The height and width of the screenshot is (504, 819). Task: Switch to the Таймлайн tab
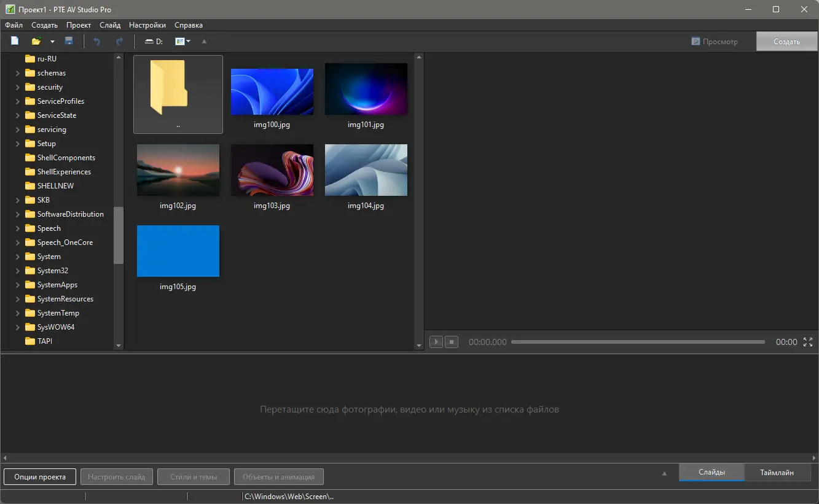point(777,472)
